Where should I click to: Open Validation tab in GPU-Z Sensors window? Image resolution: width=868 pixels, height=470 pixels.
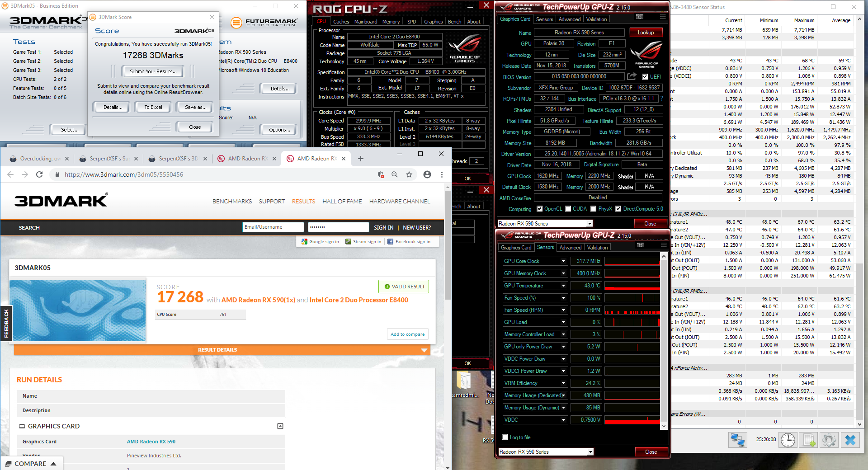tap(597, 248)
